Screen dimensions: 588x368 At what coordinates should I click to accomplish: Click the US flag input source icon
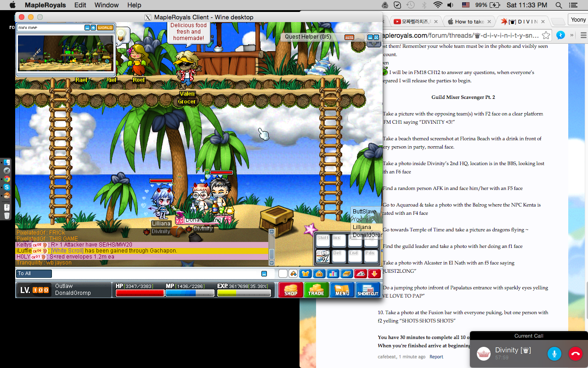point(465,5)
